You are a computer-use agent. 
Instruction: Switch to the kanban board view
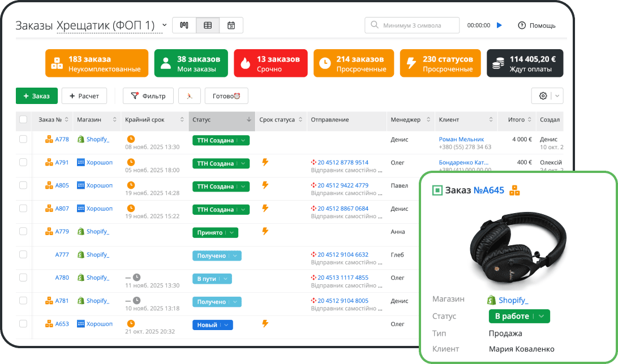[x=184, y=25]
